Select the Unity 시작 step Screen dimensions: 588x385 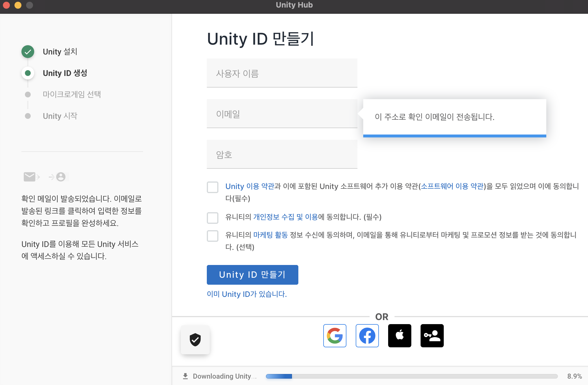(60, 116)
